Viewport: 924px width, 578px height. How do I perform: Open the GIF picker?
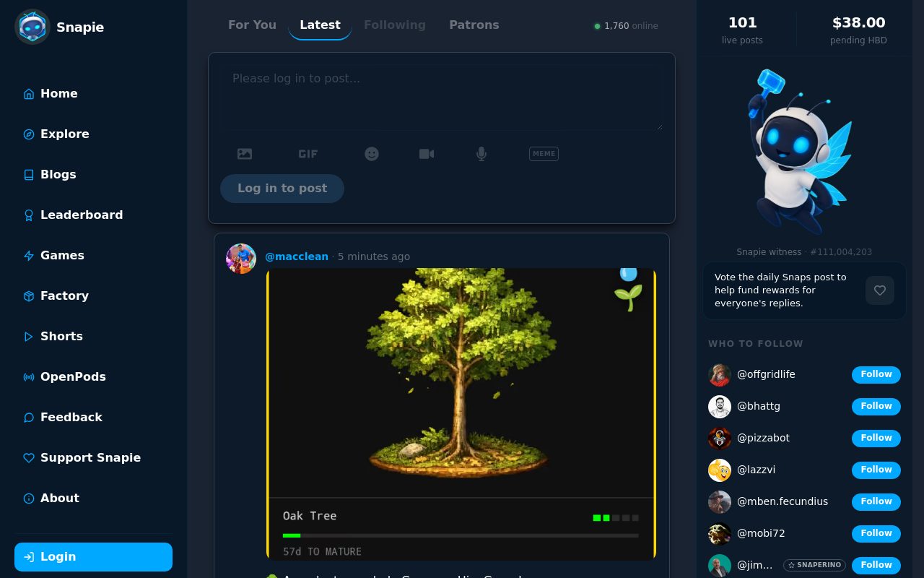point(308,154)
